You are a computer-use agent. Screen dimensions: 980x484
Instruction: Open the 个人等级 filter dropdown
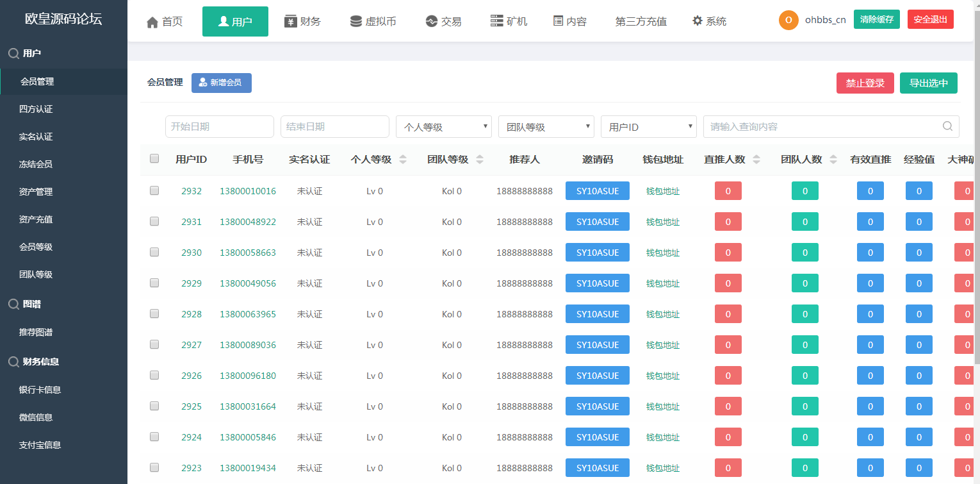point(443,127)
